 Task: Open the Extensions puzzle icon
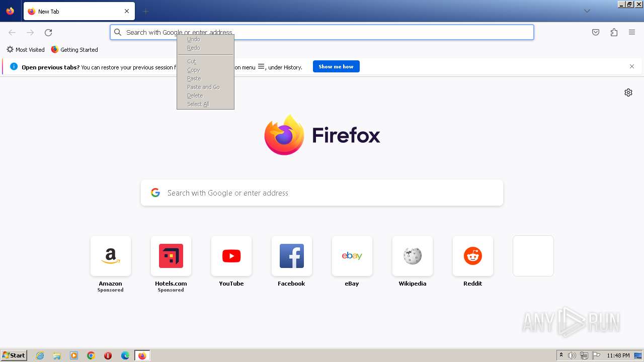614,32
